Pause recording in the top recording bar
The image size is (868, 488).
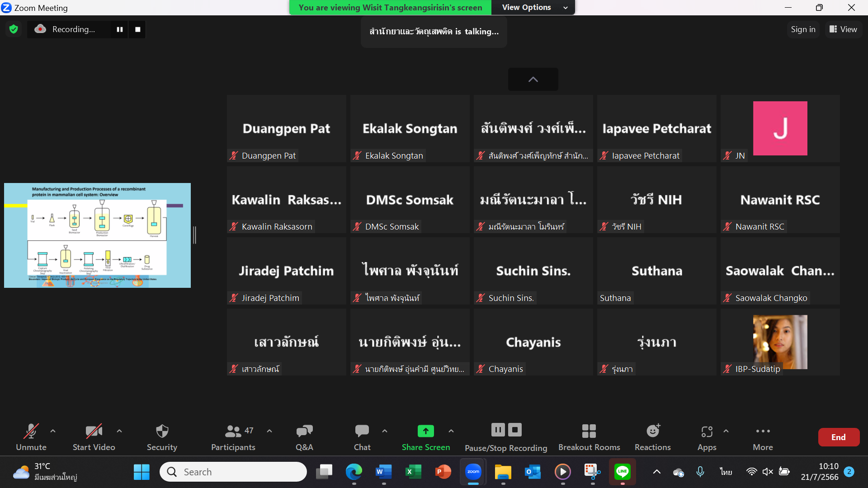[x=120, y=29]
